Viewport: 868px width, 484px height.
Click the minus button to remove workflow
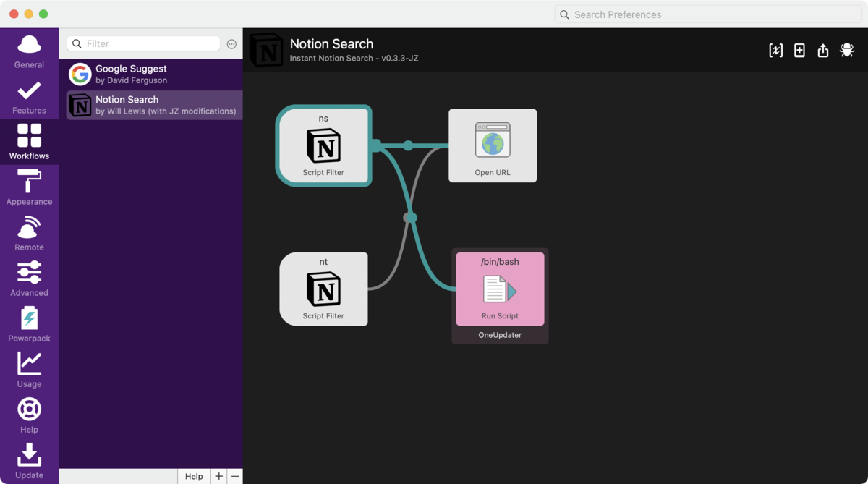(235, 476)
